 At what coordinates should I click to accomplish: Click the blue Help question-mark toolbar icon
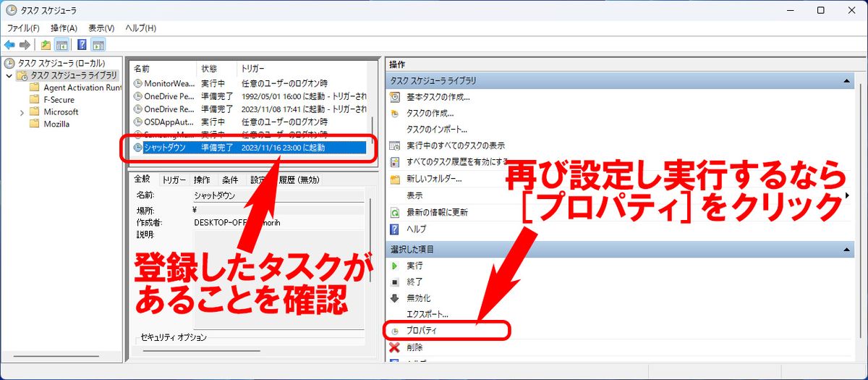click(82, 45)
